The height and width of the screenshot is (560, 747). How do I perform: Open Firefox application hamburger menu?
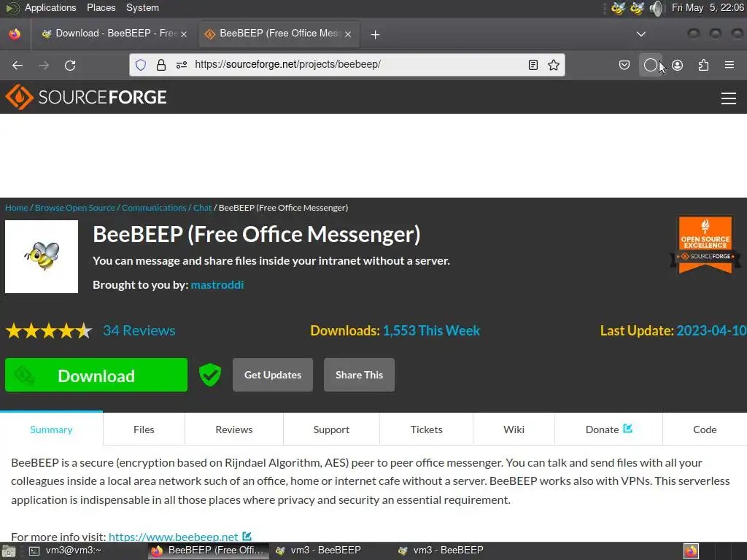pyautogui.click(x=729, y=65)
